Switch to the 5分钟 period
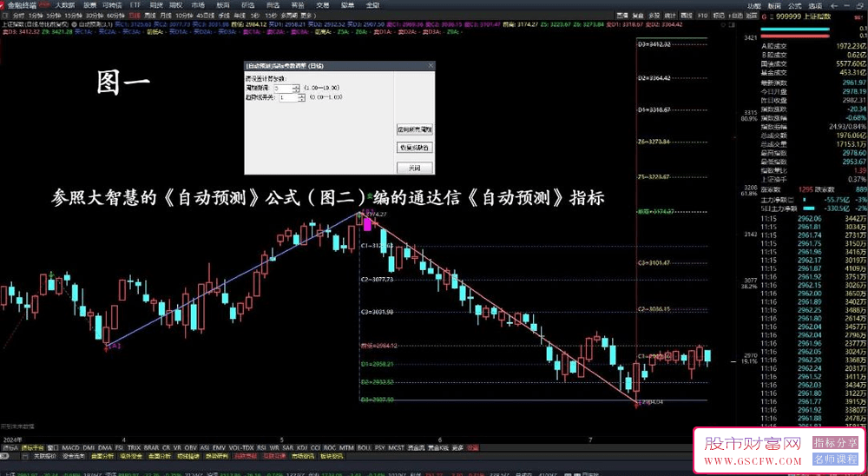 coord(53,16)
